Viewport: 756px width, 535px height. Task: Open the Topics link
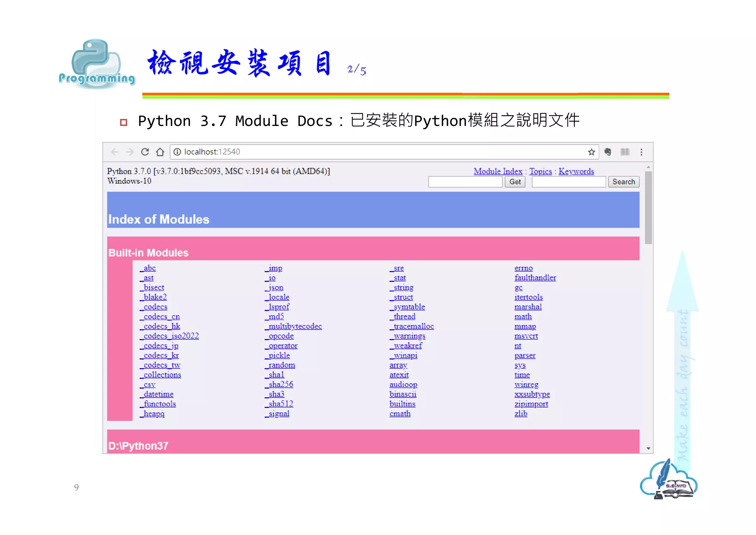pos(540,171)
